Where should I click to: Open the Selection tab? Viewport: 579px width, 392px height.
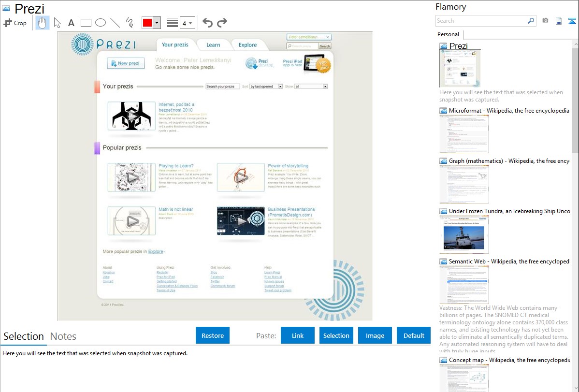24,336
